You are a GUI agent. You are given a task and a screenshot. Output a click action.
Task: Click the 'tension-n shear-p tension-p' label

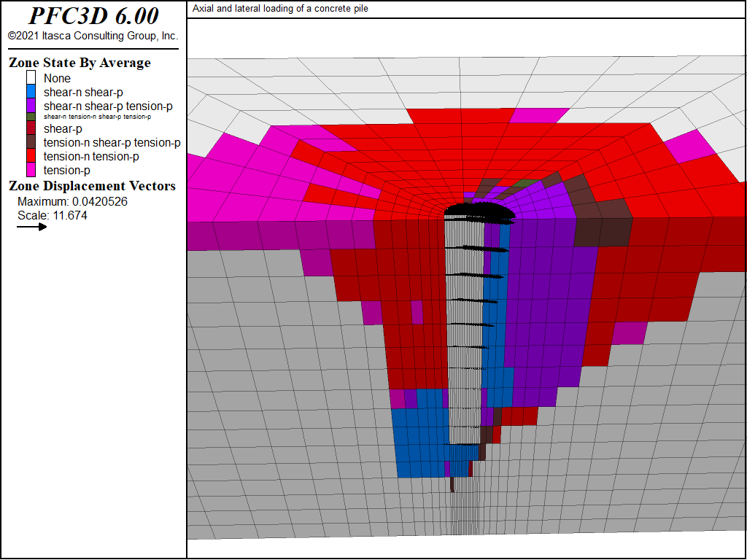coord(112,143)
